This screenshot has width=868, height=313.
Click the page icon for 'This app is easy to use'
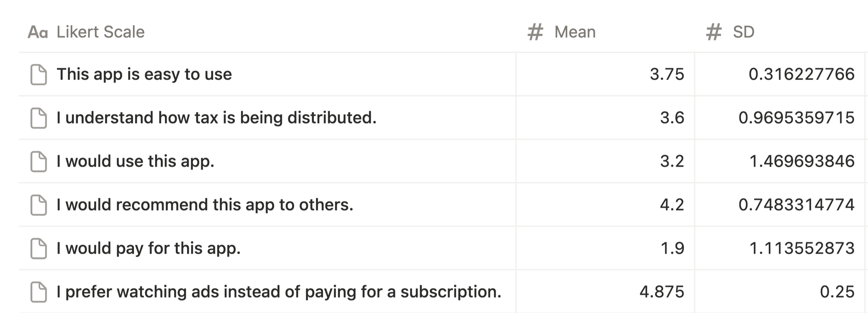39,74
